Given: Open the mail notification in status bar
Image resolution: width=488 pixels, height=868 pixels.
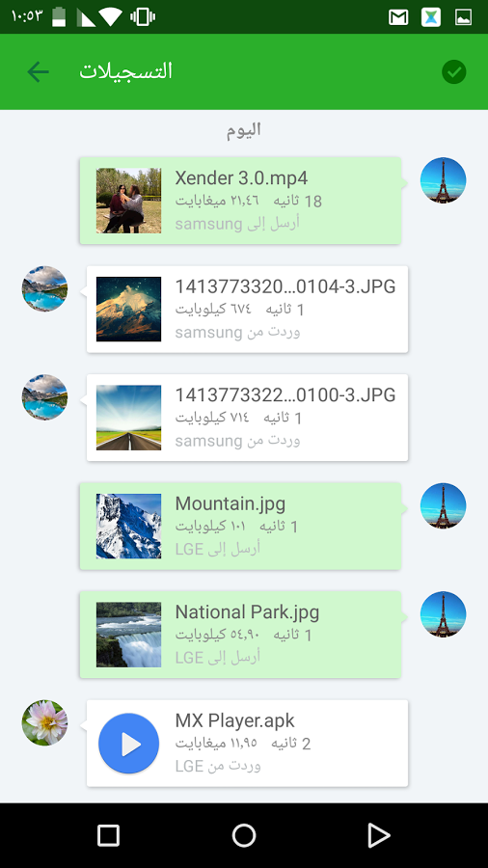Looking at the screenshot, I should [398, 17].
